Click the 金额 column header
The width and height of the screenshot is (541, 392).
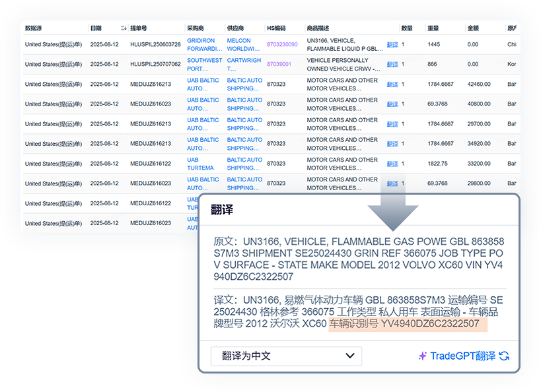point(473,28)
